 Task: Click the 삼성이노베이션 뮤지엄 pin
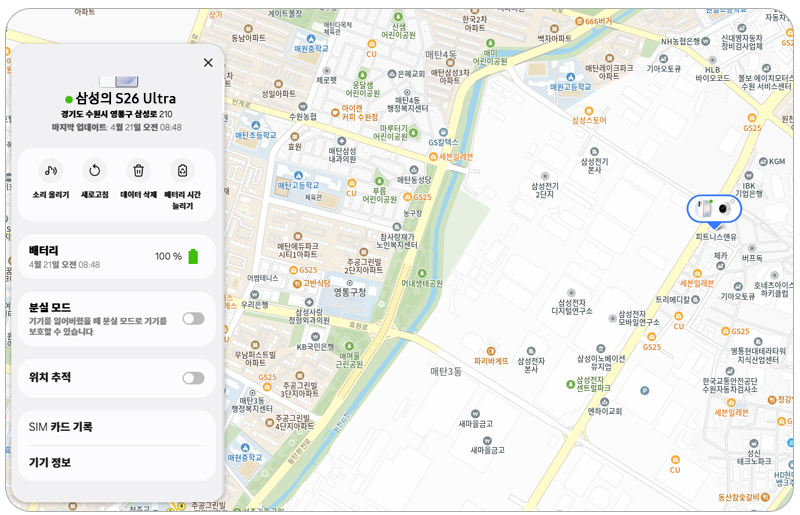click(x=601, y=349)
